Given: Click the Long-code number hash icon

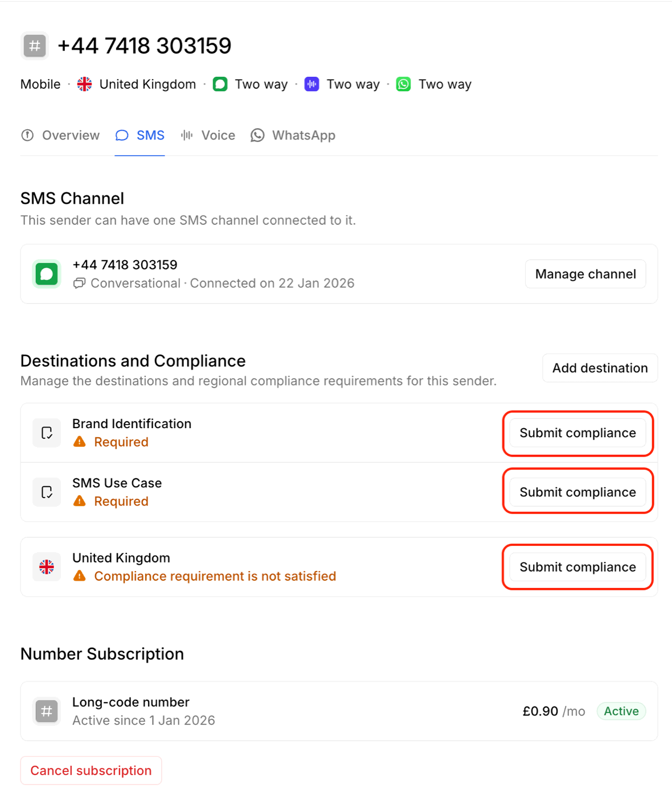Looking at the screenshot, I should [47, 711].
